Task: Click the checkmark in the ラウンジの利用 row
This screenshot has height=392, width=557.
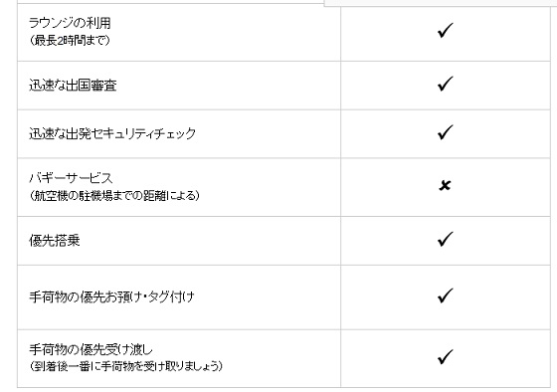Action: (x=446, y=30)
